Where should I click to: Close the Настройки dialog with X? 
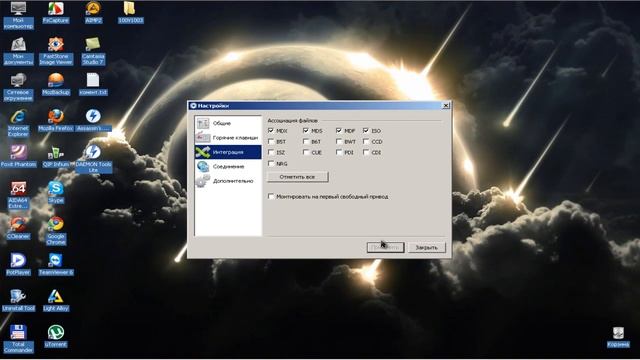coord(446,105)
